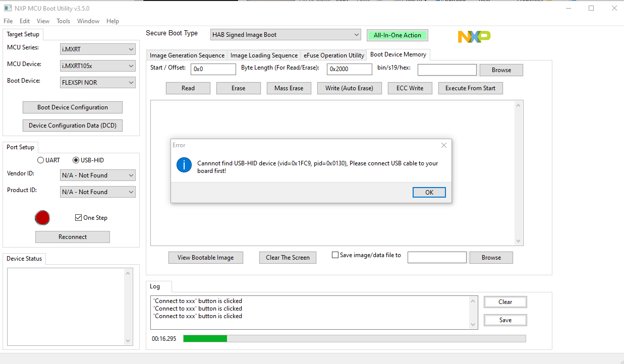Click the green progress bar
Image resolution: width=624 pixels, height=364 pixels.
pyautogui.click(x=205, y=338)
